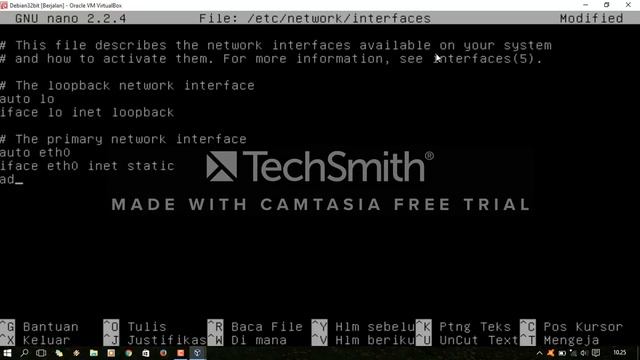The height and width of the screenshot is (360, 640).
Task: Open taskbar Search magnifier
Action: 24,353
